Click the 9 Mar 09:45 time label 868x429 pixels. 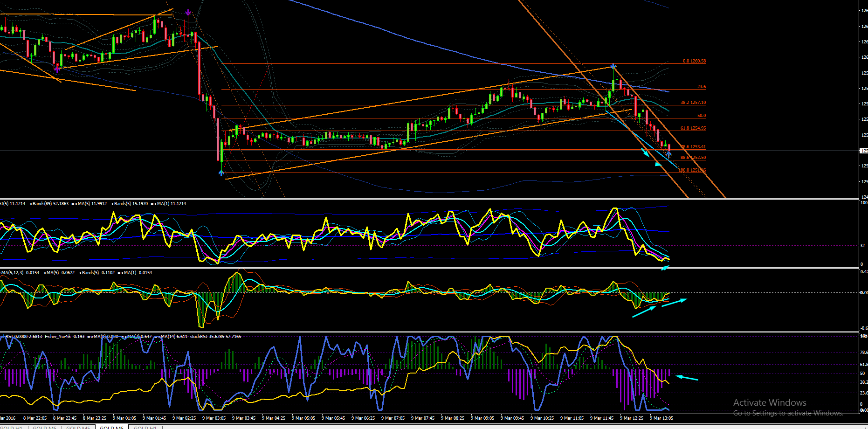512,418
